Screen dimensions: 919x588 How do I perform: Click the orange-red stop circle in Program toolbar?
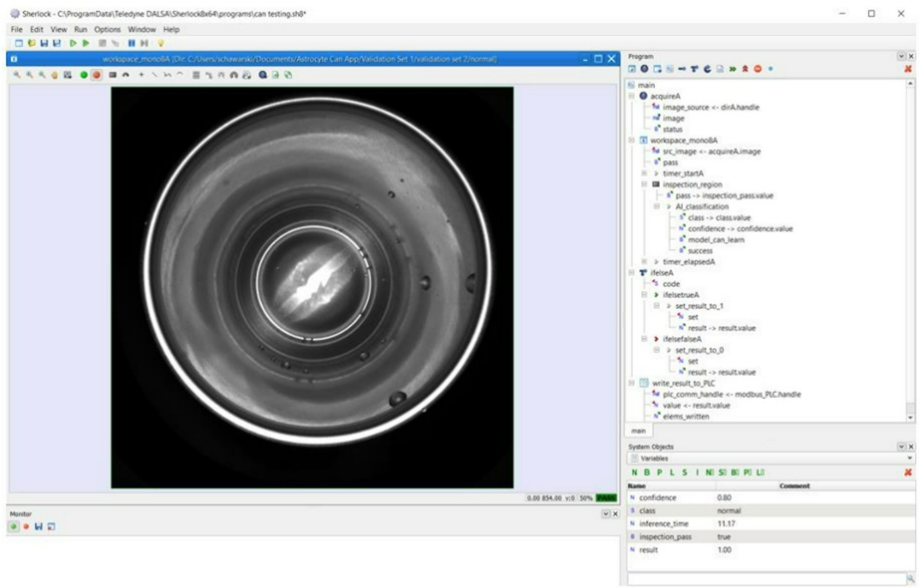758,69
